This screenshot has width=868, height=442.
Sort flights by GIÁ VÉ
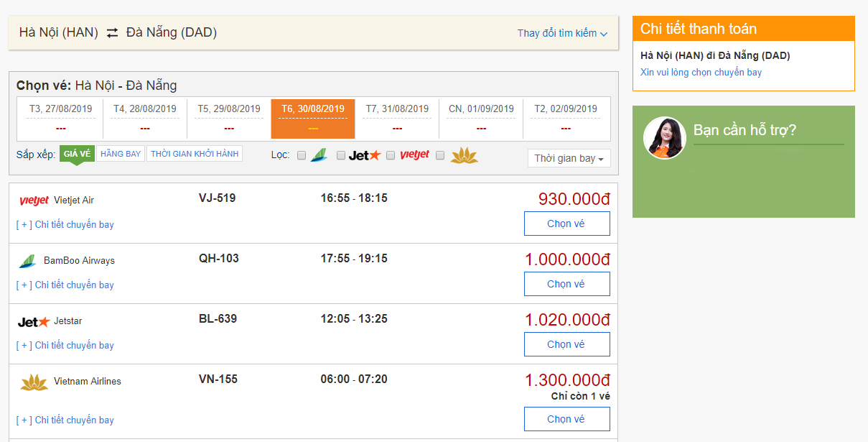click(x=77, y=154)
